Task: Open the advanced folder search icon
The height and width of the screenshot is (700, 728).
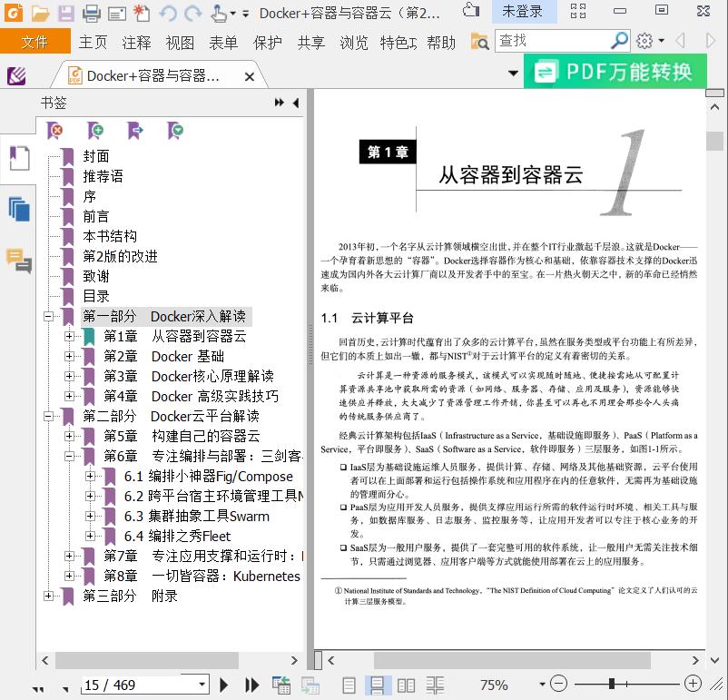Action: [x=479, y=42]
